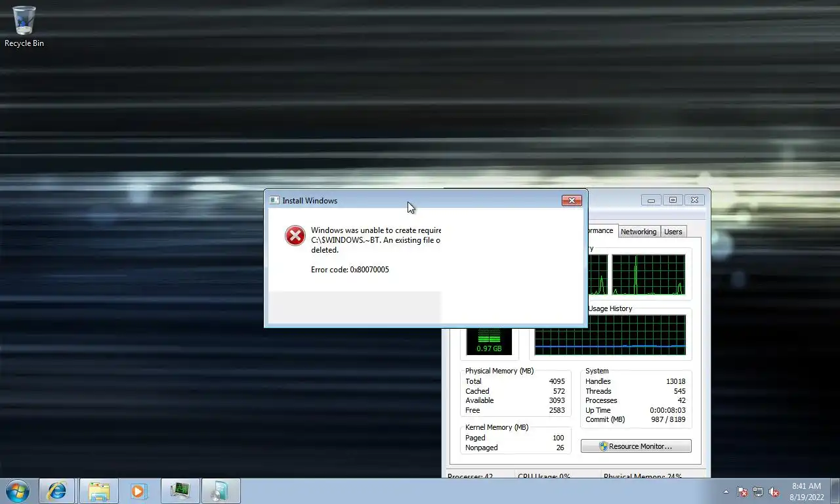The height and width of the screenshot is (504, 840).
Task: Click the 'Cached' memory value 572
Action: point(558,391)
